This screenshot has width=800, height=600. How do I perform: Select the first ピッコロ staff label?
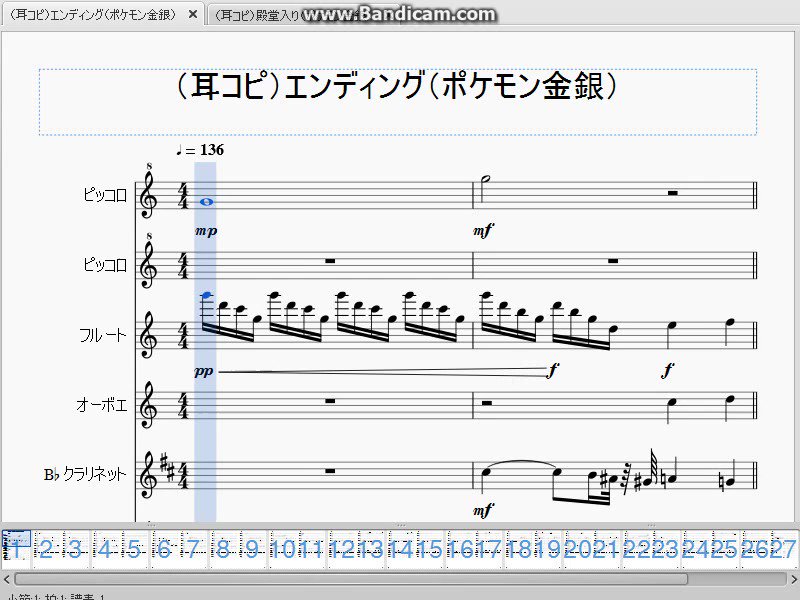pyautogui.click(x=105, y=195)
